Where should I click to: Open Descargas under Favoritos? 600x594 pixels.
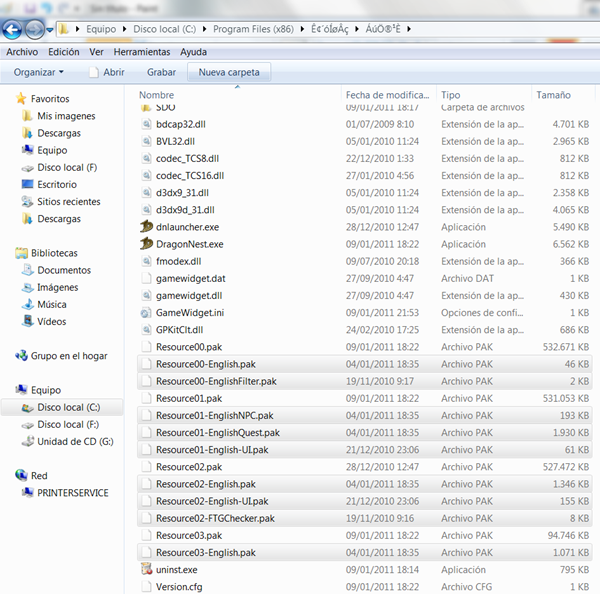(x=59, y=133)
